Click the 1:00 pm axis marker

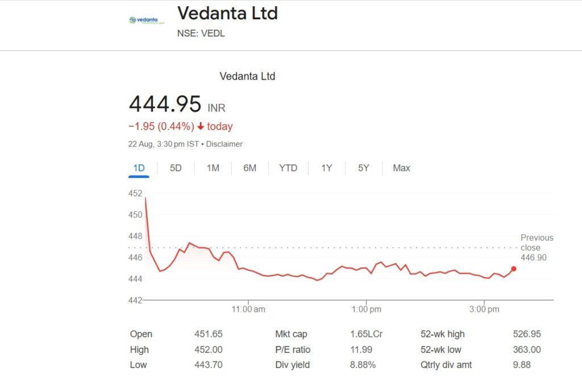coord(367,309)
